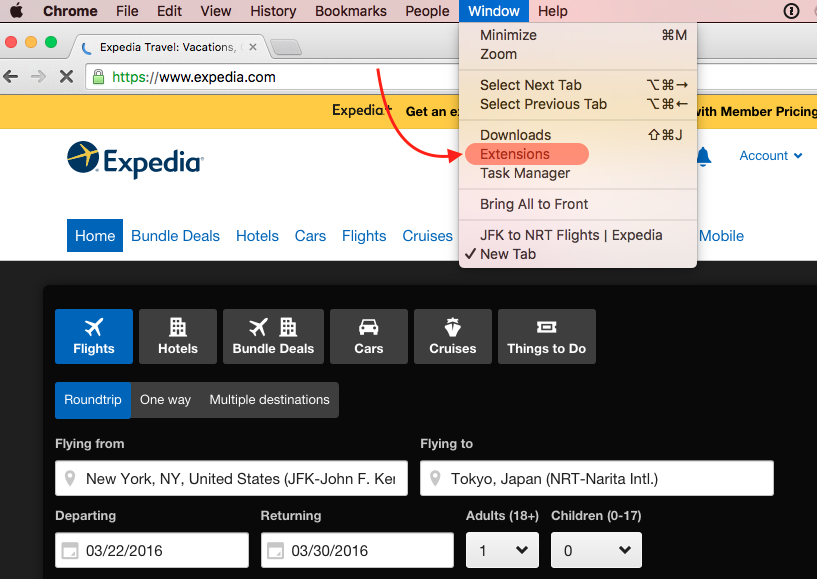Image resolution: width=817 pixels, height=579 pixels.
Task: Choose Select Next Tab menu item
Action: (x=578, y=85)
